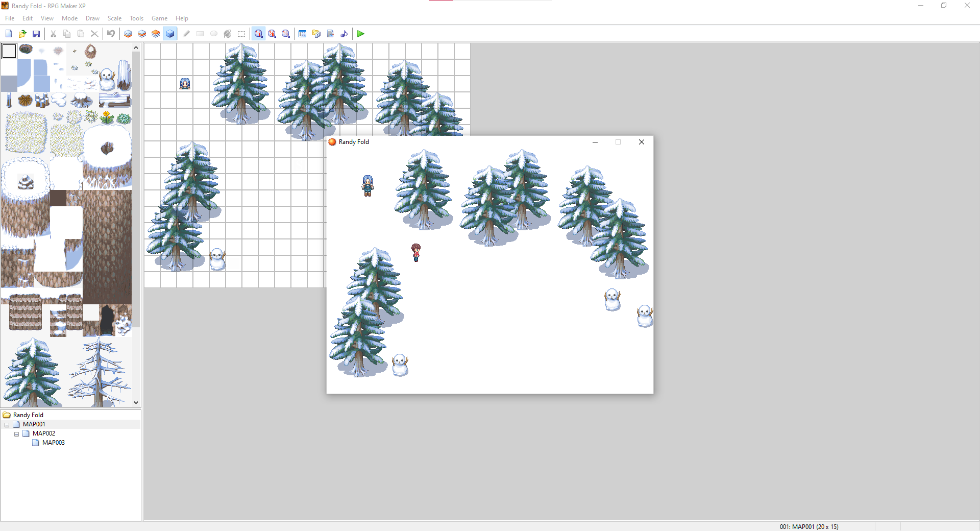This screenshot has width=980, height=531.
Task: Collapse the MAP002 tree node
Action: point(17,434)
